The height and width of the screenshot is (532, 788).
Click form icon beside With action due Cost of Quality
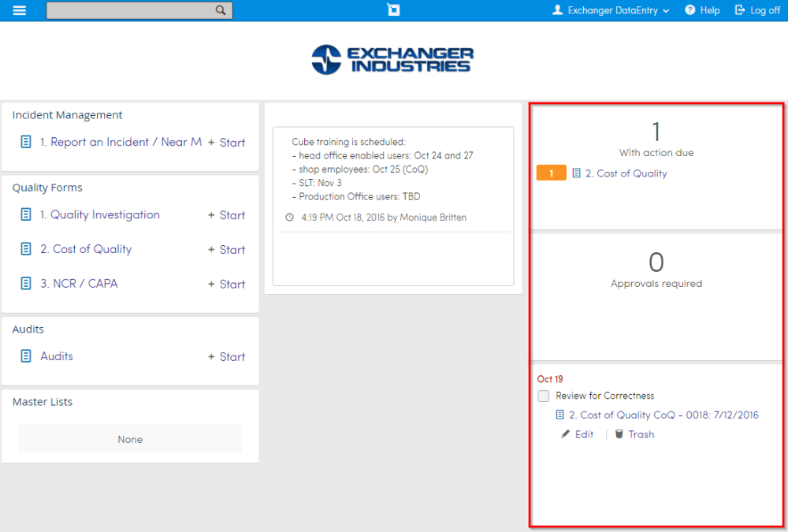[x=577, y=173]
